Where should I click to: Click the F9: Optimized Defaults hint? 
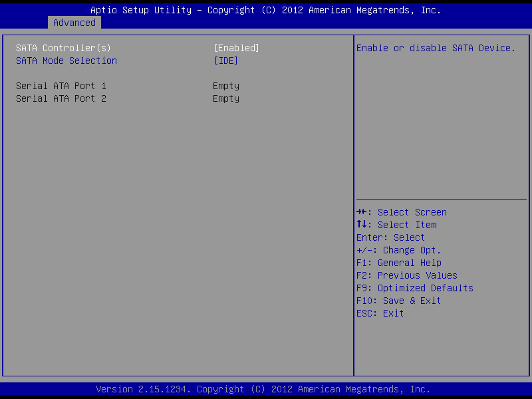(x=415, y=288)
